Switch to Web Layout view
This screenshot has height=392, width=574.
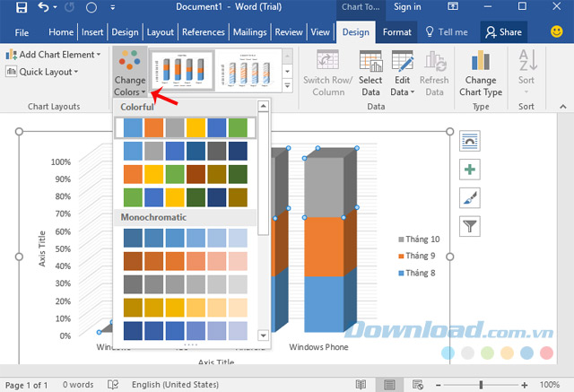coord(418,385)
